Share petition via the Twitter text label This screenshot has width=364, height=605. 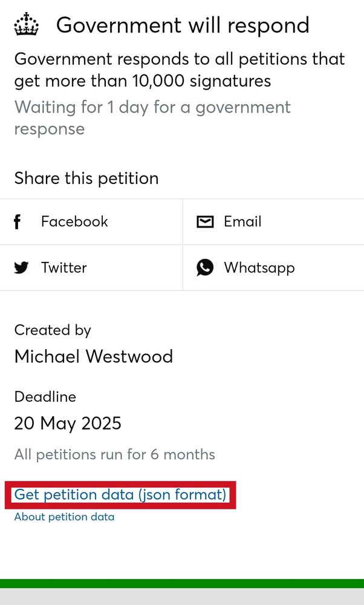64,267
